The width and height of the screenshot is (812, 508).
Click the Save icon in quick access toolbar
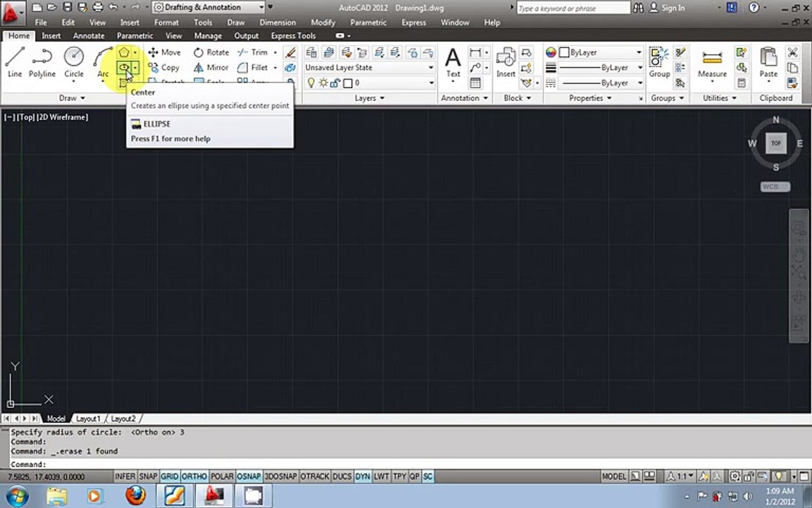pos(68,7)
